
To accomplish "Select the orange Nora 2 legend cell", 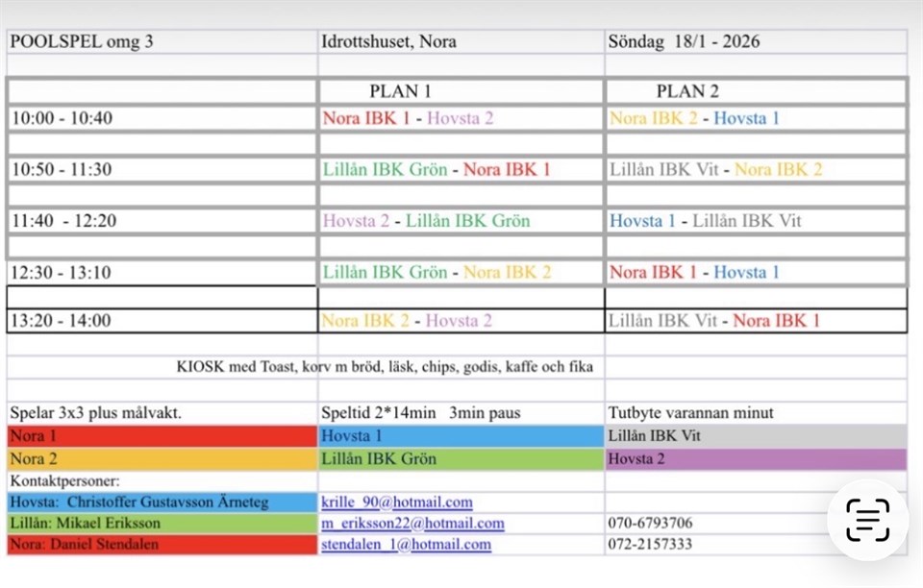I will 162,459.
